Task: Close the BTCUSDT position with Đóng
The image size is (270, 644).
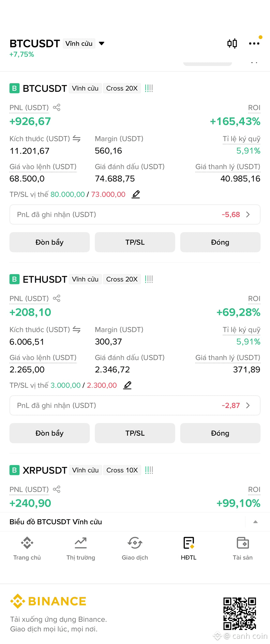Action: 220,242
